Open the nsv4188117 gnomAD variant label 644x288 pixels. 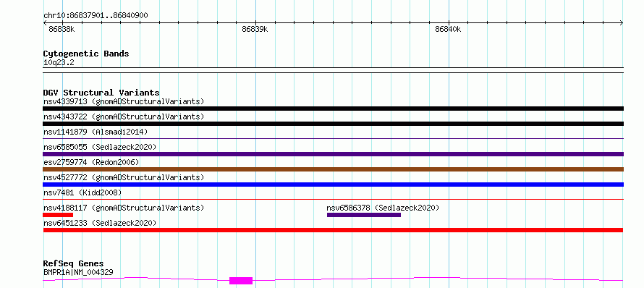click(124, 208)
